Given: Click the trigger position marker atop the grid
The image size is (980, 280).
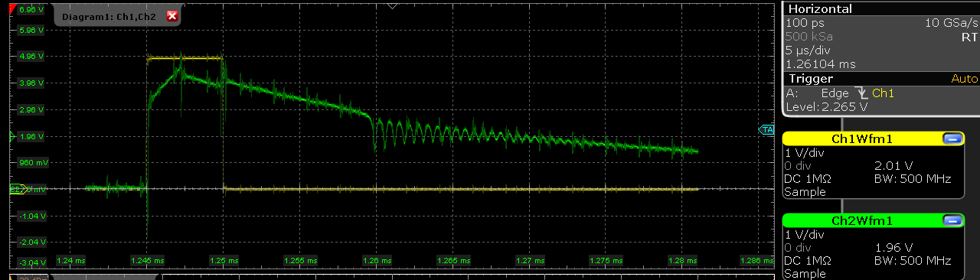Looking at the screenshot, I should (392, 5).
